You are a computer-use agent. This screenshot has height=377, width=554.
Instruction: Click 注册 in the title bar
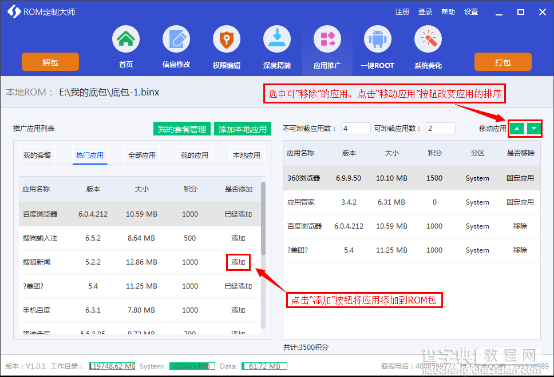pyautogui.click(x=402, y=12)
